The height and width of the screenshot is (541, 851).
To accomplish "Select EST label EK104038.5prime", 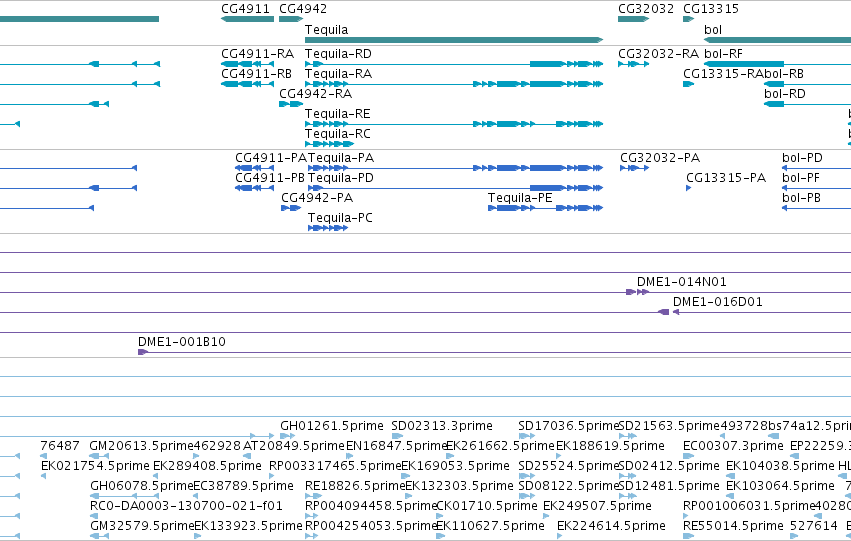I will coord(780,466).
